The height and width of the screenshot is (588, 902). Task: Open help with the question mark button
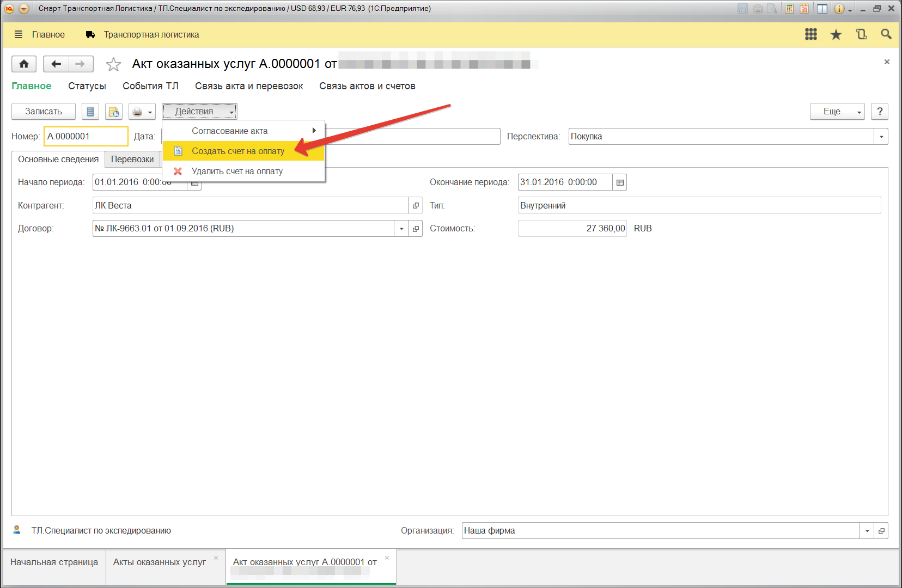pyautogui.click(x=880, y=112)
